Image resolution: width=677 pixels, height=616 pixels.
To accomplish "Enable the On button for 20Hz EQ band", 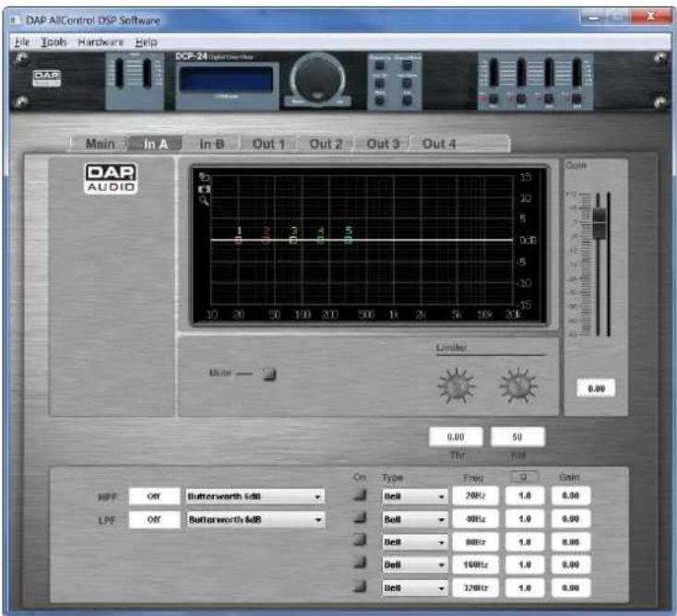I will point(359,494).
